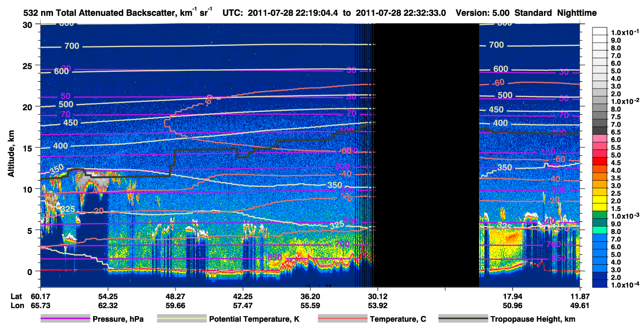
Task: Click the colorbar label '3.5'
Action: (616, 178)
